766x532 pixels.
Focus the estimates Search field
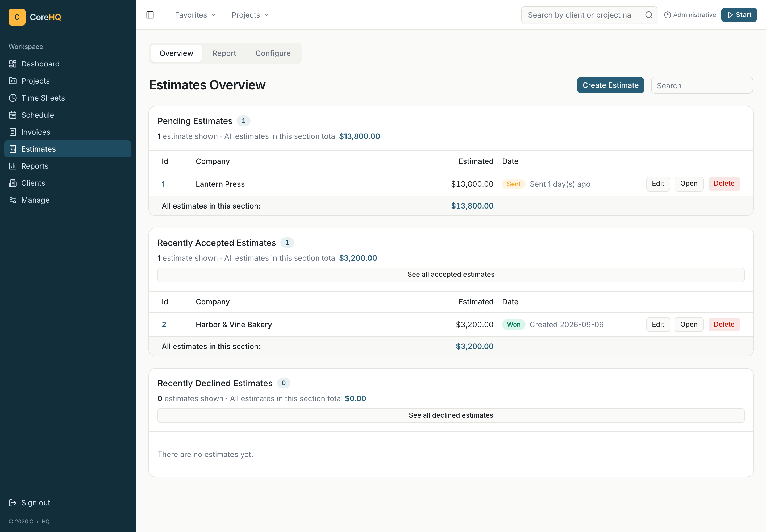tap(702, 85)
